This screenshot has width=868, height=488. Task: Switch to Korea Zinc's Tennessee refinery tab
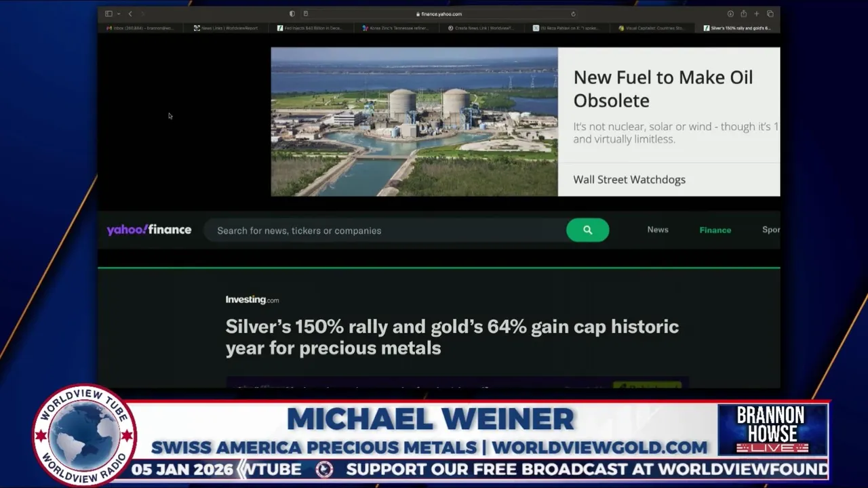(395, 28)
